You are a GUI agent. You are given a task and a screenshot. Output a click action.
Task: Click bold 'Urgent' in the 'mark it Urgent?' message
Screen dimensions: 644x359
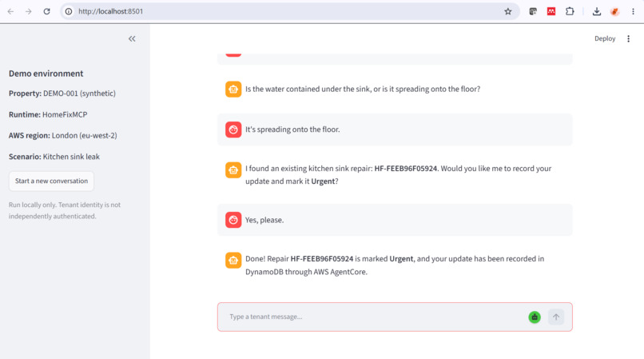coord(323,181)
